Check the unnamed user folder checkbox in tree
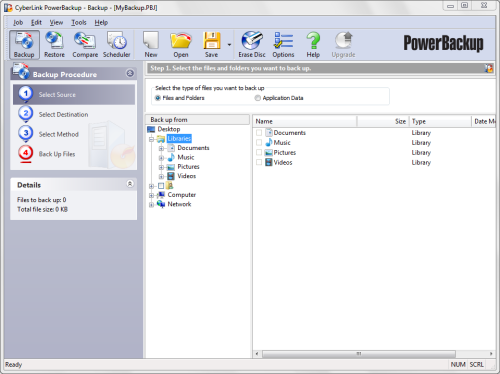The width and height of the screenshot is (500, 374). [161, 186]
